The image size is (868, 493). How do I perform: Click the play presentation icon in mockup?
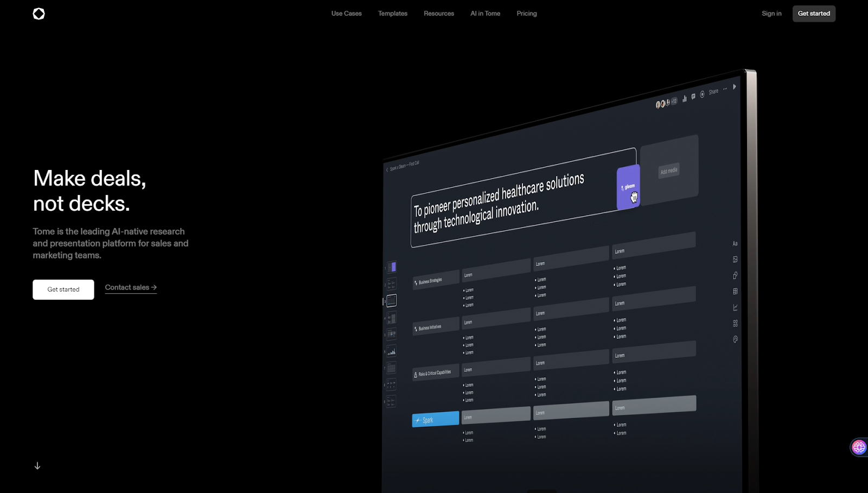click(x=735, y=86)
